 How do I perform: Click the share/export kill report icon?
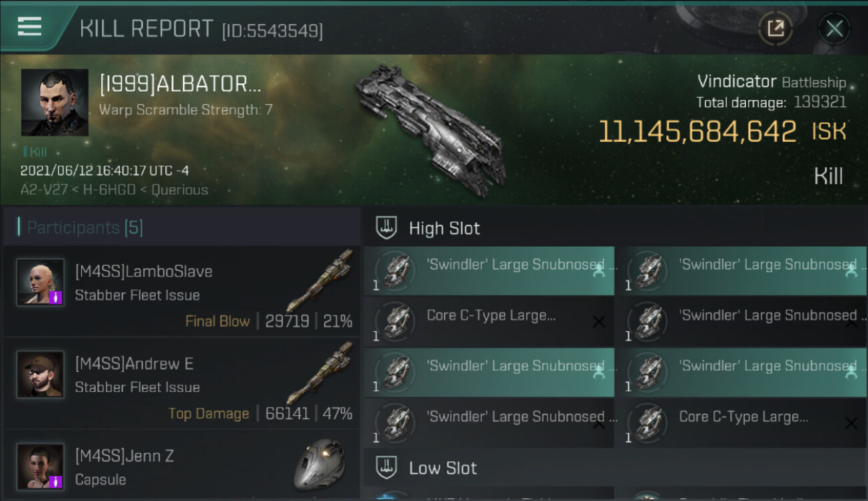pos(775,28)
